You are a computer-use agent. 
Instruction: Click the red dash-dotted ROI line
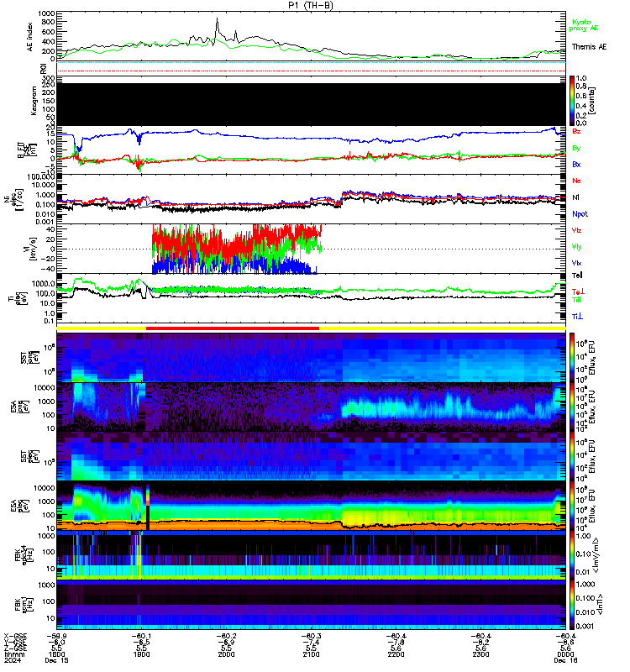[x=311, y=71]
